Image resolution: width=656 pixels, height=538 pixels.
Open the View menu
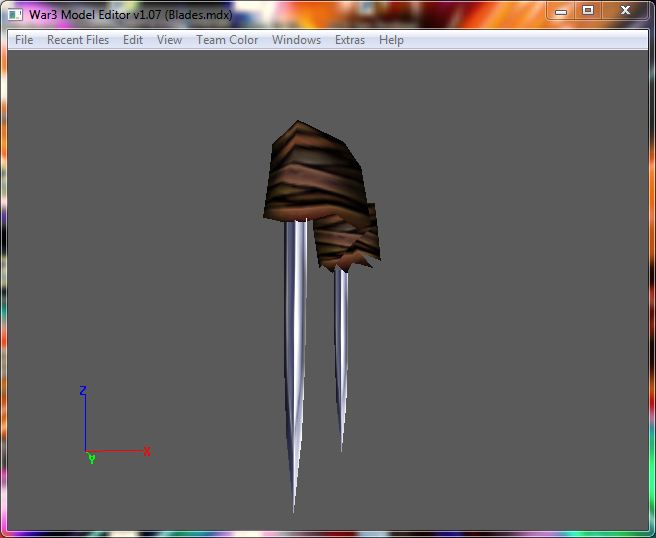[169, 40]
